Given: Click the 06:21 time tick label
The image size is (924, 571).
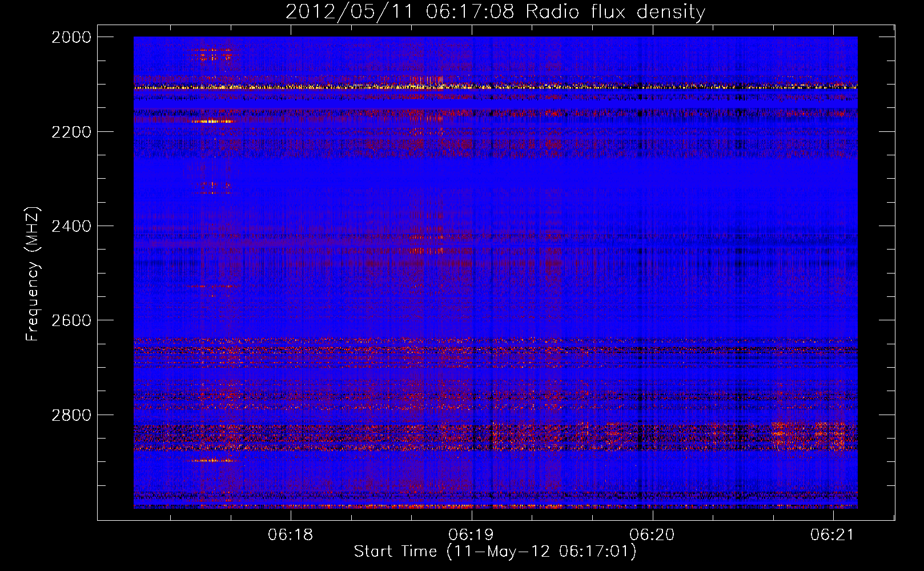Looking at the screenshot, I should pos(833,534).
